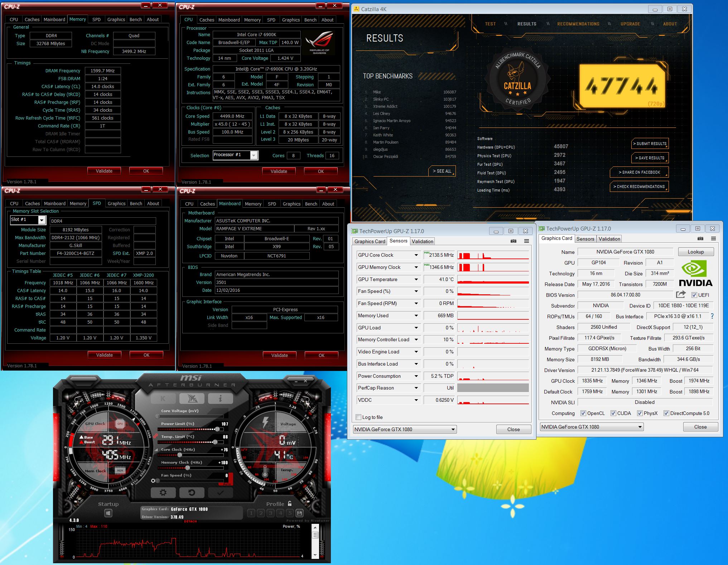This screenshot has width=728, height=565.
Task: Toggle the PhysX checkbox in GPU-Z
Action: pos(640,413)
